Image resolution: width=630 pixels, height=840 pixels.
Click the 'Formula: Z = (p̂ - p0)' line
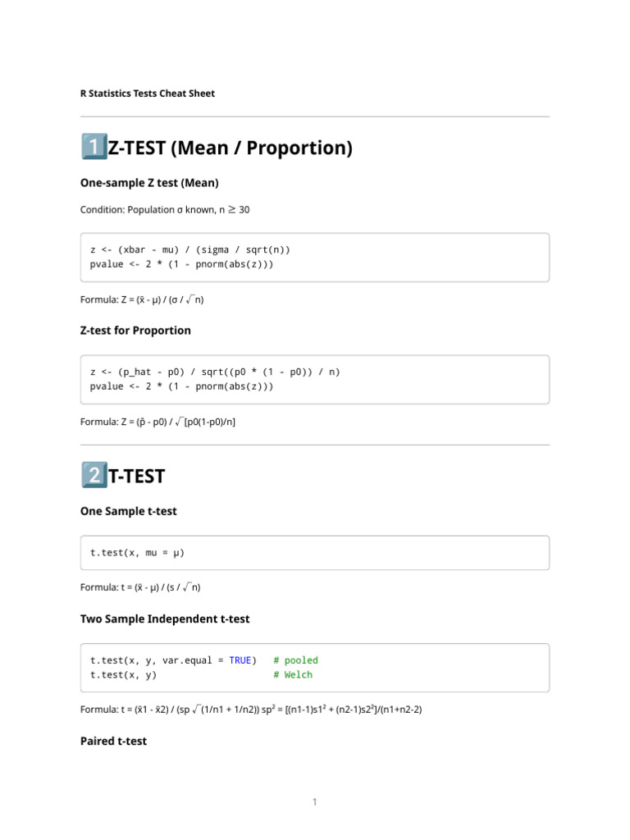click(158, 422)
